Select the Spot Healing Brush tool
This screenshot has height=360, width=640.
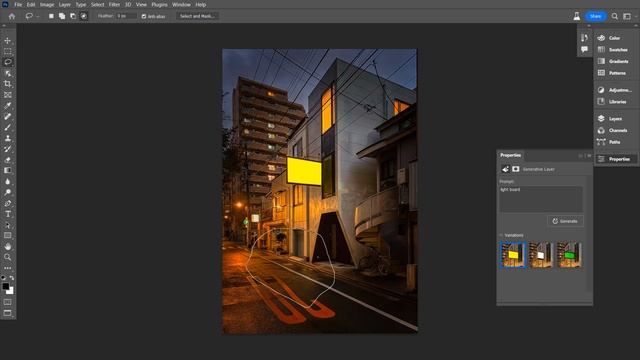pyautogui.click(x=8, y=116)
